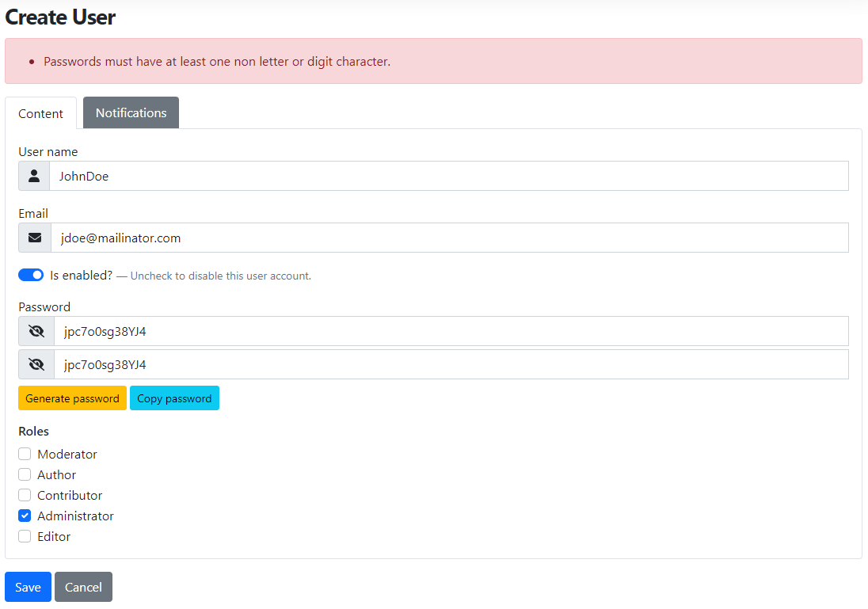Focus the Email field with jdoe@mailinator.com
This screenshot has width=868, height=609.
point(450,238)
